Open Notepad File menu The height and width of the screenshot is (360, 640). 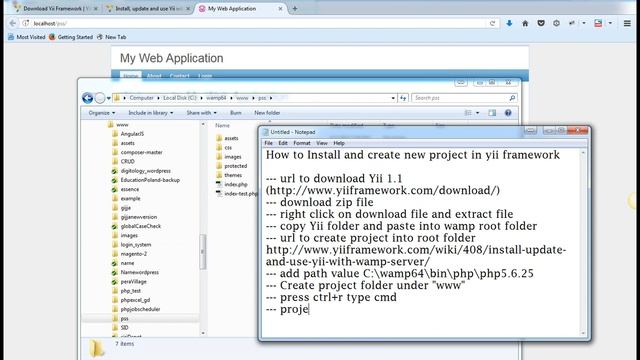268,143
